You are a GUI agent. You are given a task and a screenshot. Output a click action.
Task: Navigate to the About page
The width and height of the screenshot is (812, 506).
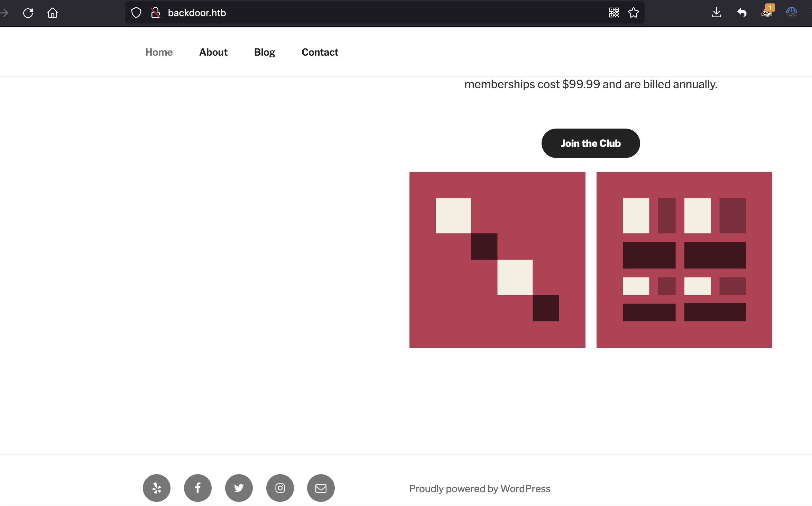[x=213, y=52]
